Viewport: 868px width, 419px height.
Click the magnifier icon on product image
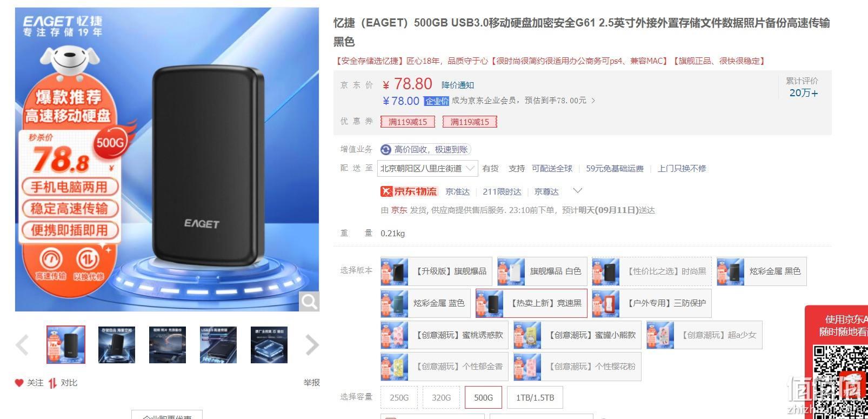[309, 301]
